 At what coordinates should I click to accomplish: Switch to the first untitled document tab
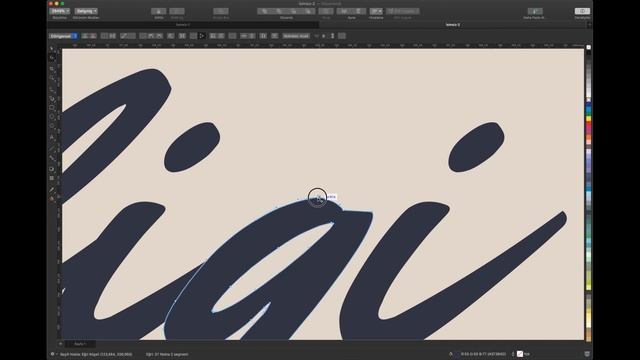click(x=183, y=25)
